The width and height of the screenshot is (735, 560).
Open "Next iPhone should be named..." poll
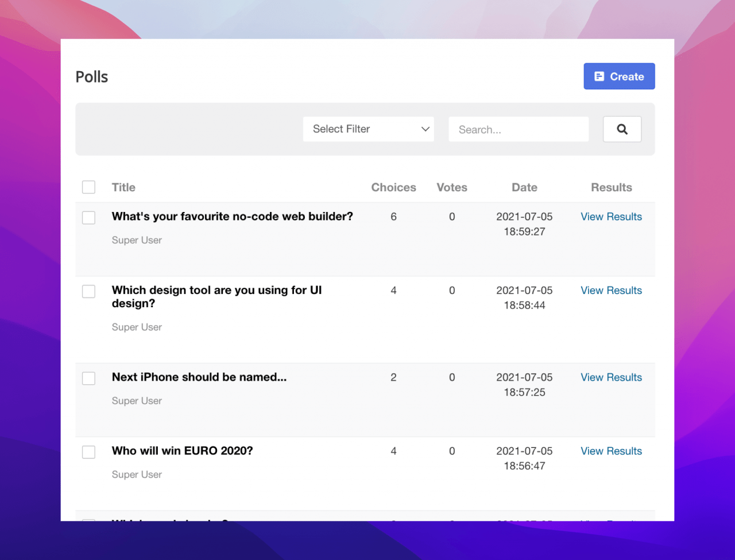pyautogui.click(x=199, y=377)
